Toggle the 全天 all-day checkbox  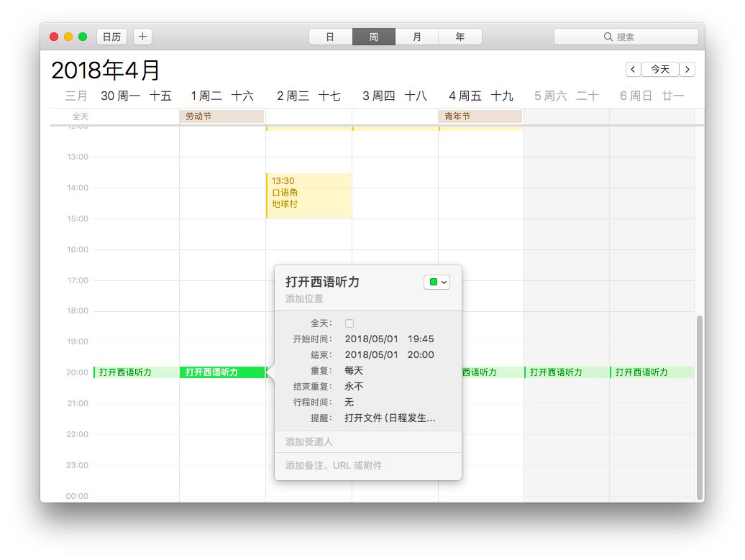349,323
